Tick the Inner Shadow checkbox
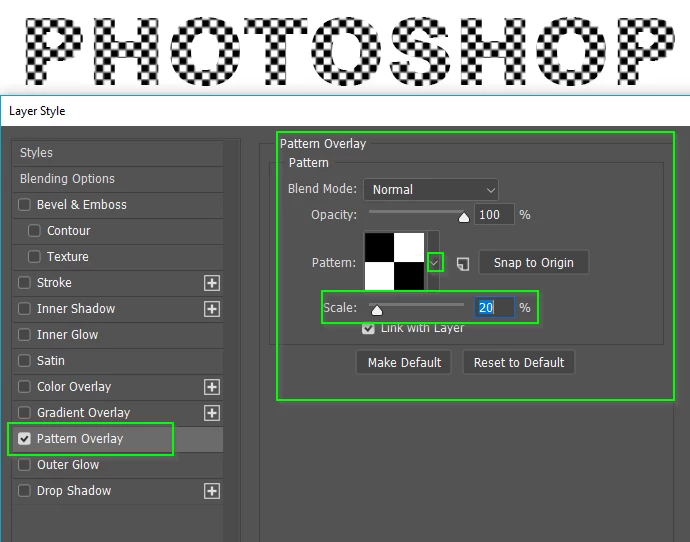 coord(24,308)
